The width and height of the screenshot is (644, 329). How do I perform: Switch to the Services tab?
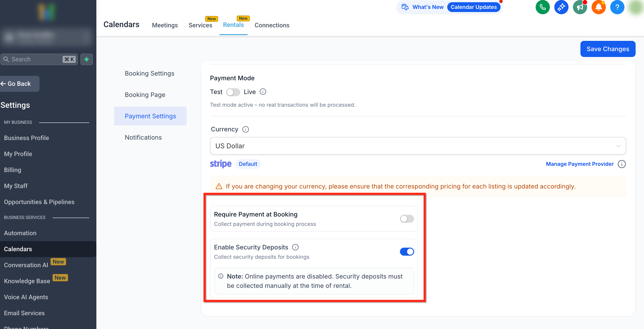click(200, 25)
